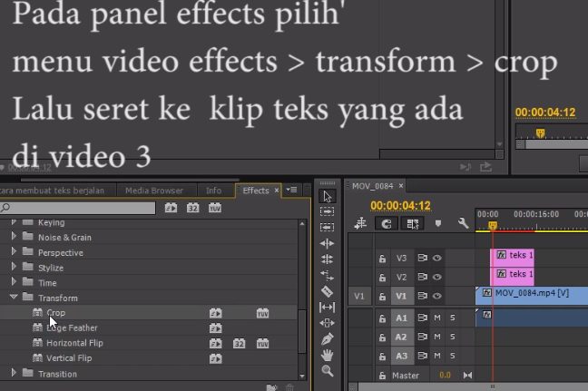This screenshot has width=588, height=391.
Task: Select the Razor tool
Action: click(327, 291)
